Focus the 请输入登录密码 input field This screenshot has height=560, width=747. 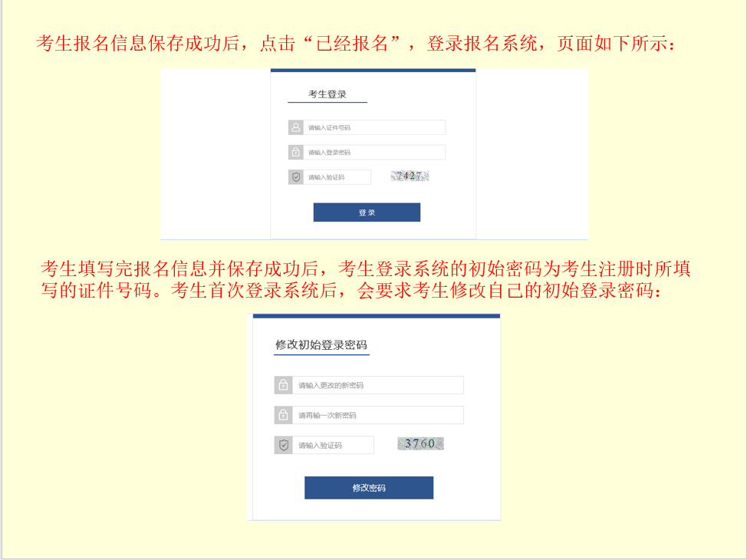pyautogui.click(x=374, y=152)
